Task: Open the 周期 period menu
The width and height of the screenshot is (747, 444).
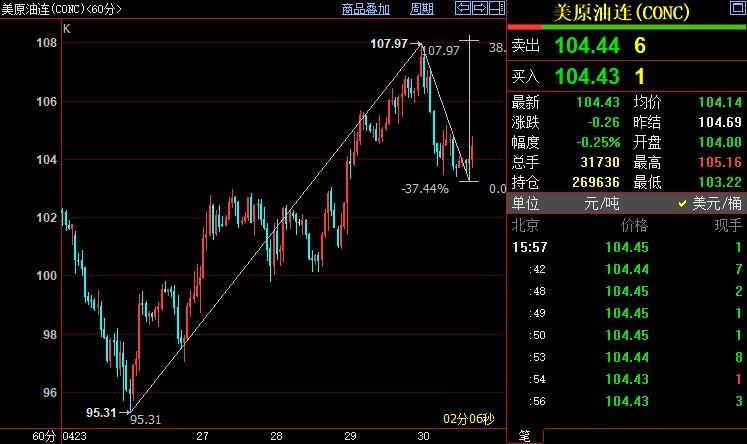Action: click(x=422, y=9)
